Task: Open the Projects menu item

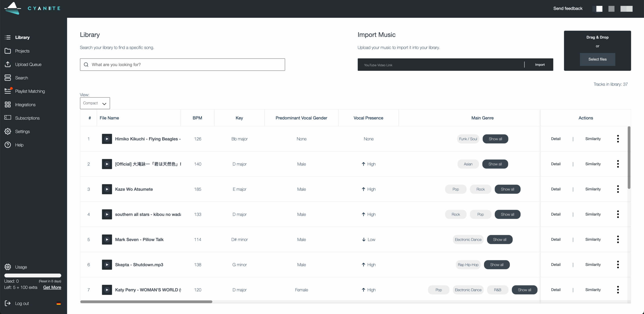Action: pos(22,51)
